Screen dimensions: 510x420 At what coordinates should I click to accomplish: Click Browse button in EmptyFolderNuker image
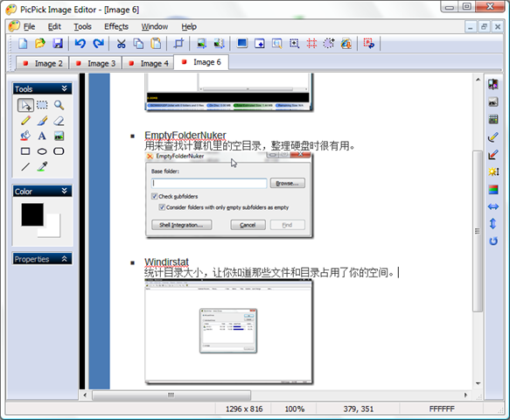pyautogui.click(x=287, y=183)
